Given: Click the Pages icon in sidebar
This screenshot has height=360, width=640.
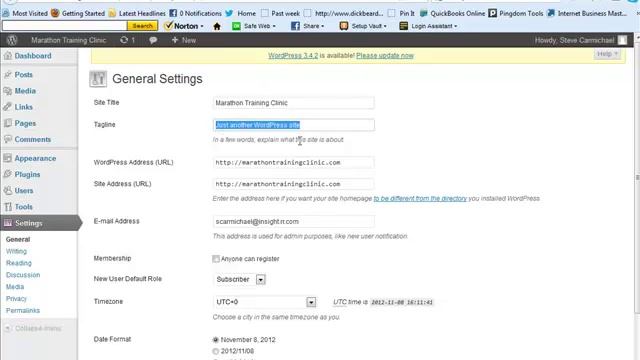Looking at the screenshot, I should click(x=8, y=123).
